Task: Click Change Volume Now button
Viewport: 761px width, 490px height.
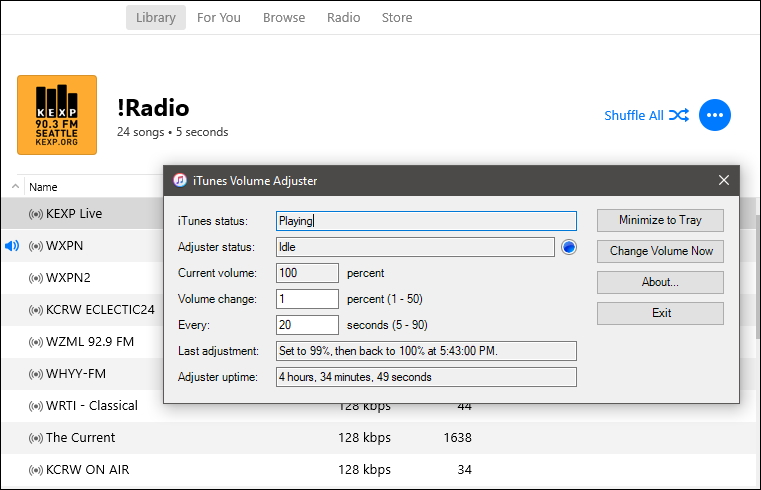Action: click(660, 251)
